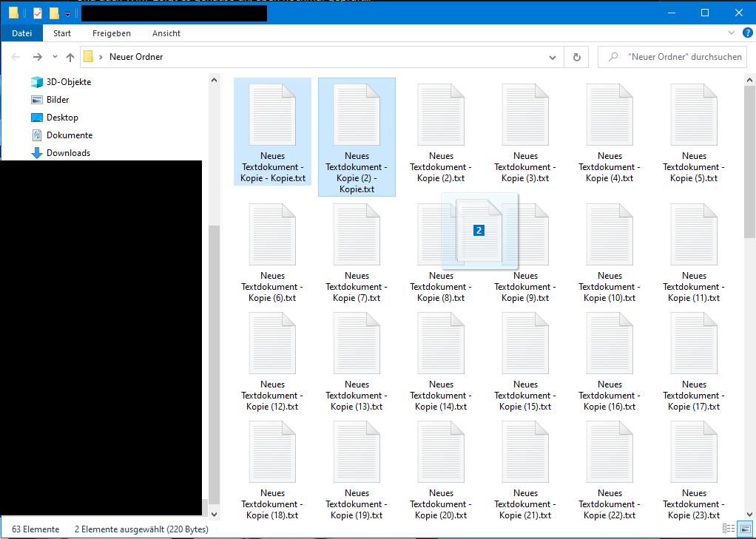Refresh the folder view
Image resolution: width=756 pixels, height=539 pixels.
(577, 58)
